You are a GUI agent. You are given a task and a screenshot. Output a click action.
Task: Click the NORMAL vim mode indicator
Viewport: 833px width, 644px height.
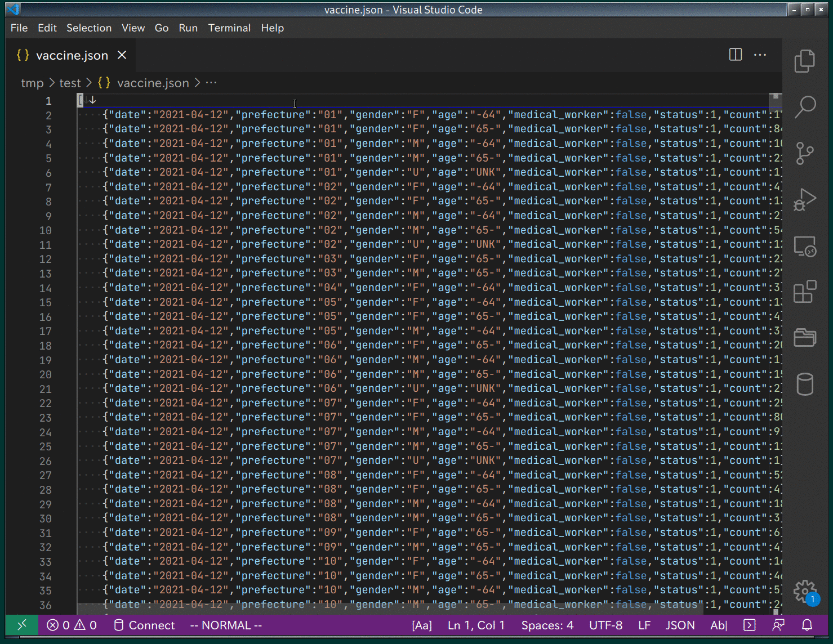click(x=226, y=625)
